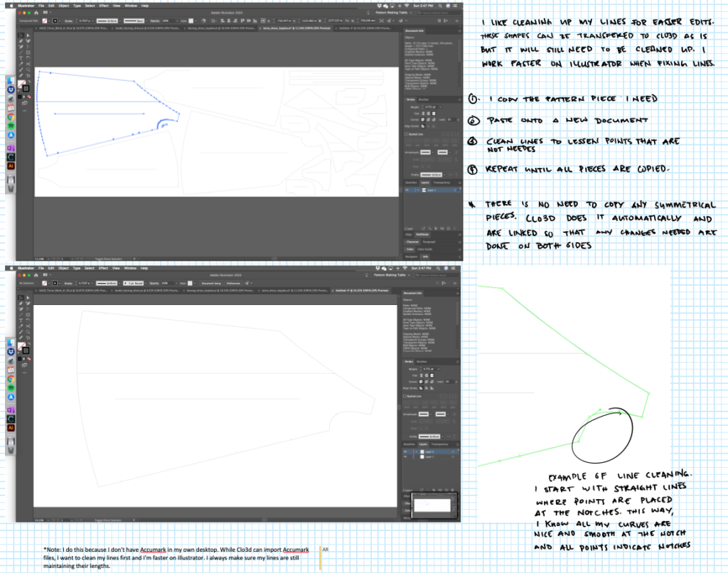Select the Rectangle tool in top Illustrator window
Viewport: 728px width, 573px height.
click(x=28, y=53)
